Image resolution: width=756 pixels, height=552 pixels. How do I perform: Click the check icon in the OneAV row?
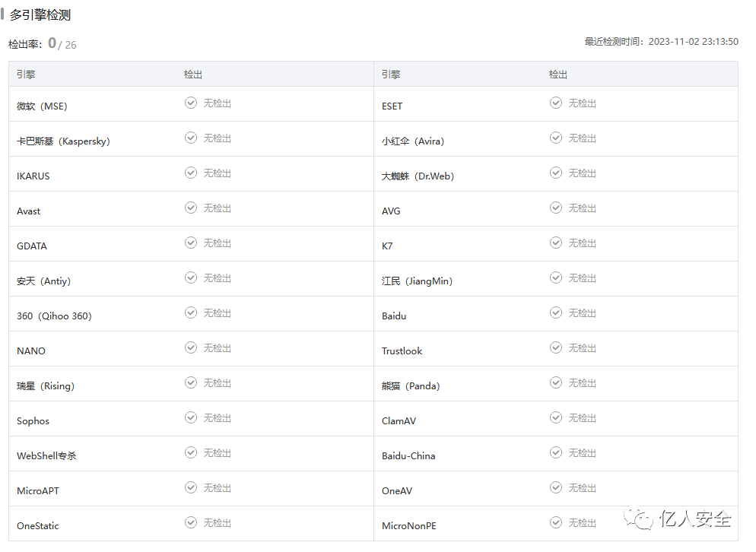[556, 487]
